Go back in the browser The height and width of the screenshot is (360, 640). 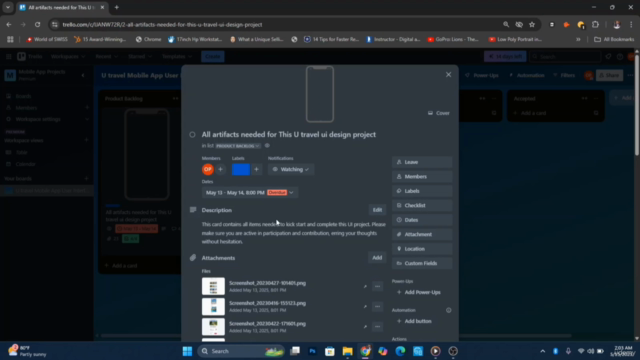(x=9, y=24)
